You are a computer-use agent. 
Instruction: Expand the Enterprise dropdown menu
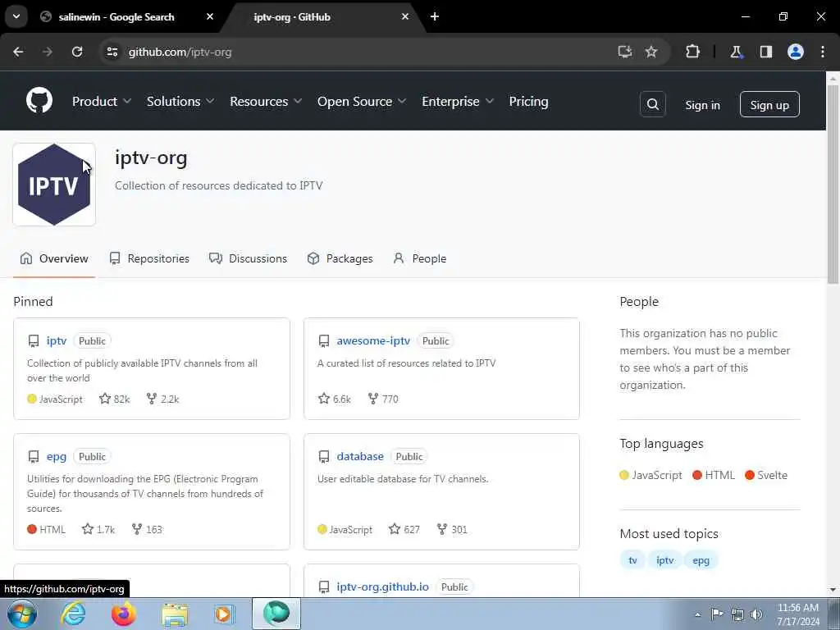tap(458, 101)
